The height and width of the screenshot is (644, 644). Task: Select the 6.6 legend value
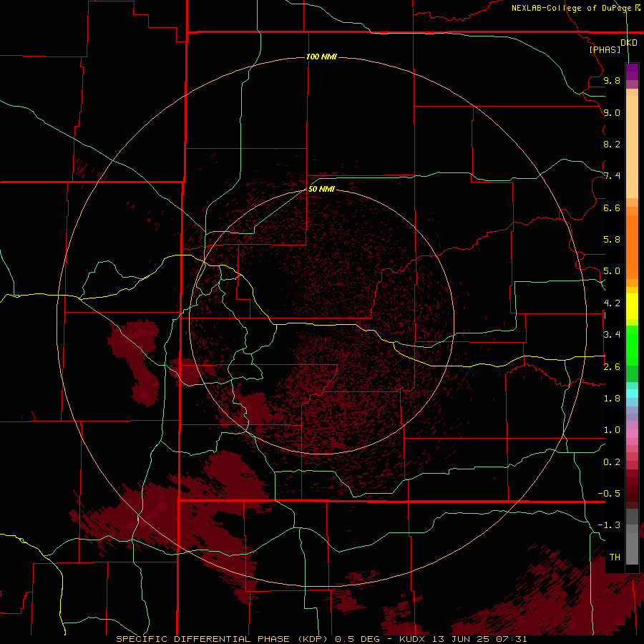(x=612, y=208)
